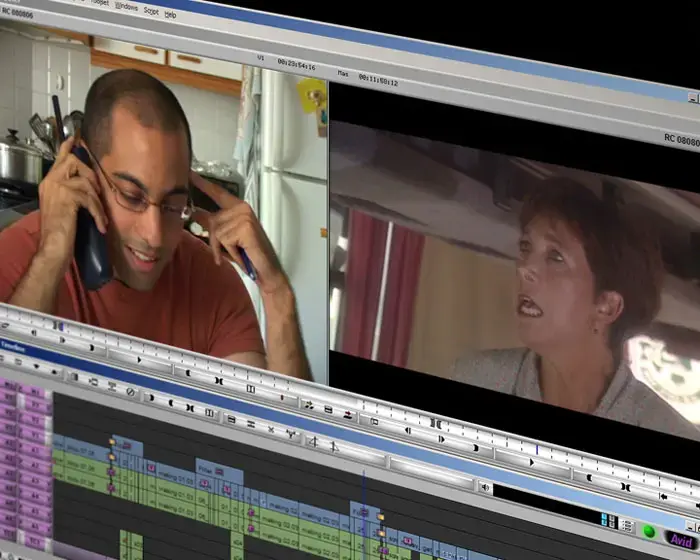This screenshot has height=560, width=700.
Task: Click the speaker icon beside the audio meter
Action: click(485, 487)
